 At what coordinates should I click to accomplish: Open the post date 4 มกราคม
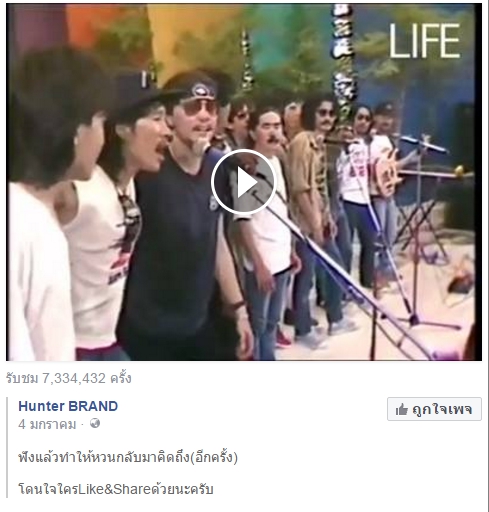tap(47, 424)
